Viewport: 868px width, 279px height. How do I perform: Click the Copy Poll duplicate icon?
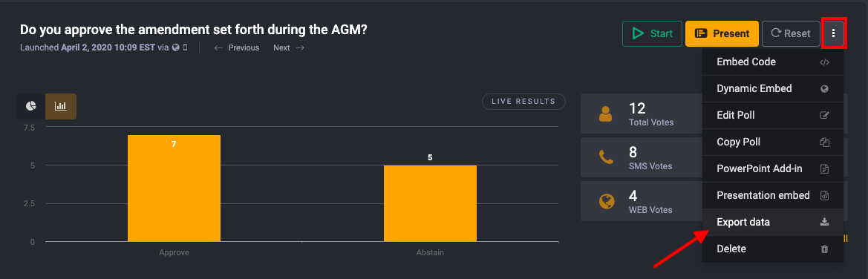coord(824,142)
